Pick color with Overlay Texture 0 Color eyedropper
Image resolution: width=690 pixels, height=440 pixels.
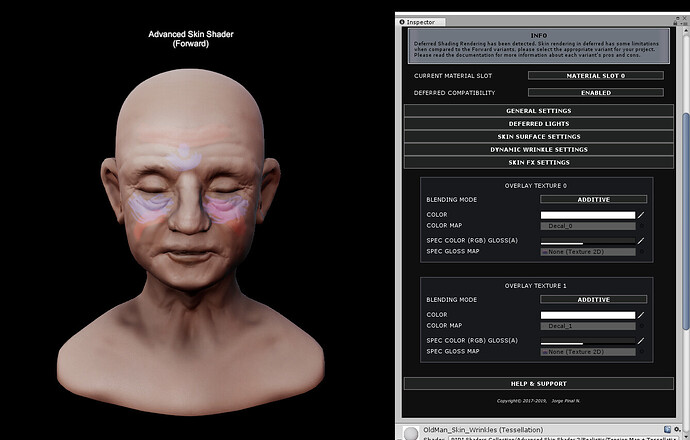click(641, 215)
